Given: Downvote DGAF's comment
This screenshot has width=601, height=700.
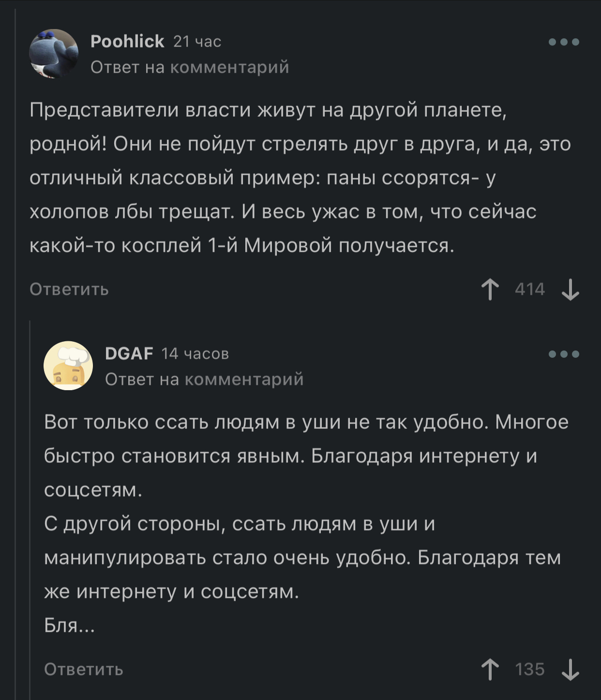Looking at the screenshot, I should click(x=571, y=670).
